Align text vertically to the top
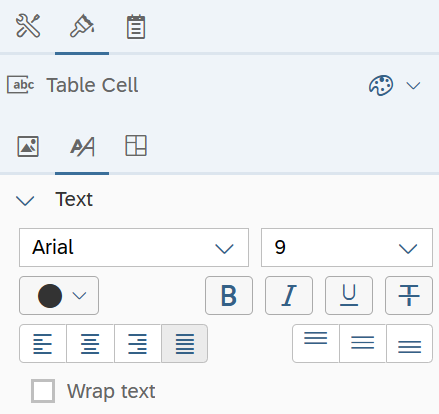The height and width of the screenshot is (414, 439). click(316, 343)
